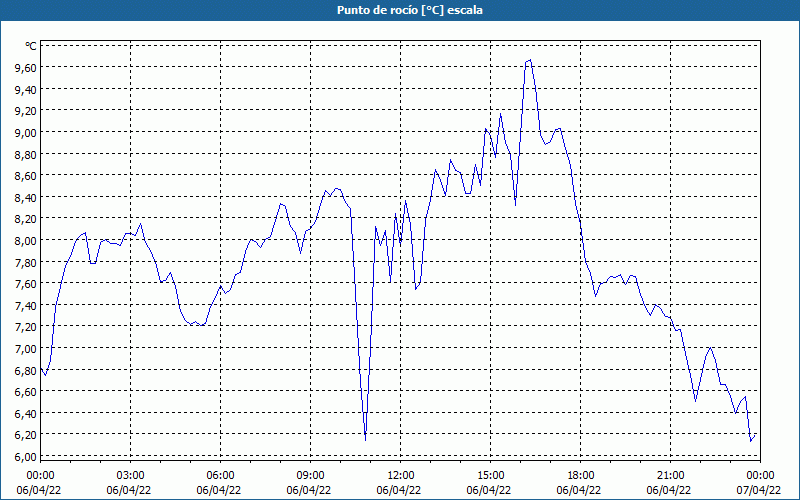Select the 8,60 y-axis value
800x500 pixels.
(26, 176)
